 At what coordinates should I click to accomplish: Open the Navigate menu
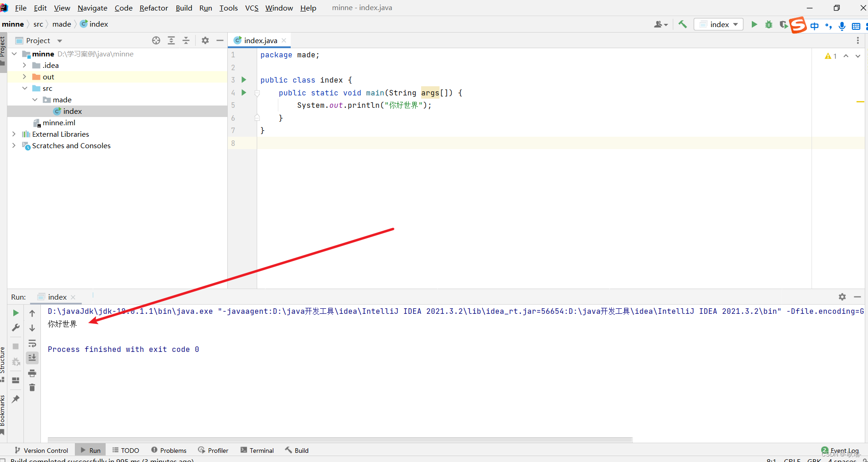coord(92,8)
